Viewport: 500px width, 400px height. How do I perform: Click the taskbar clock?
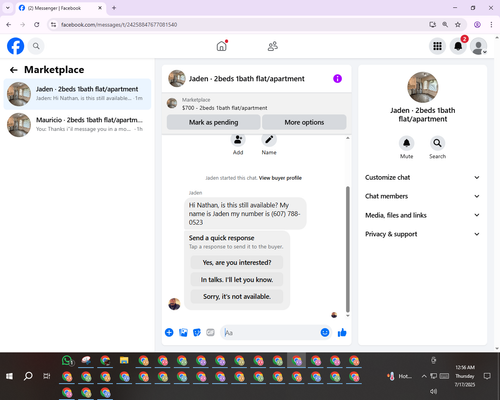click(x=465, y=376)
